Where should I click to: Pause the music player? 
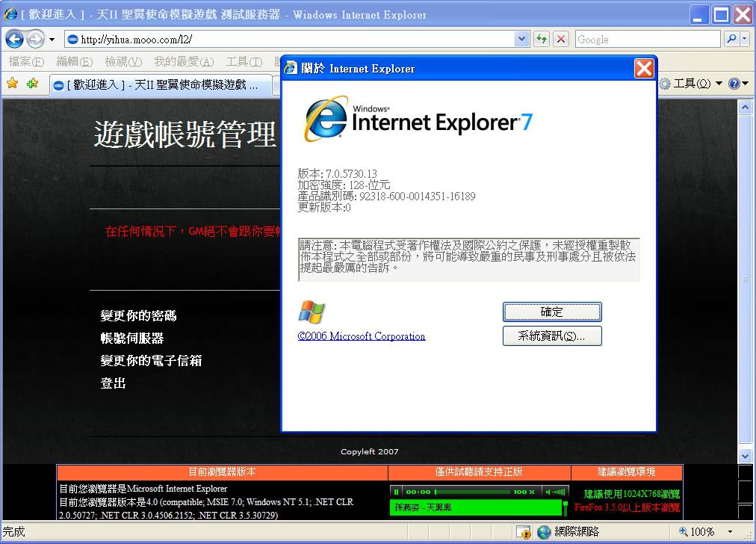coord(396,492)
